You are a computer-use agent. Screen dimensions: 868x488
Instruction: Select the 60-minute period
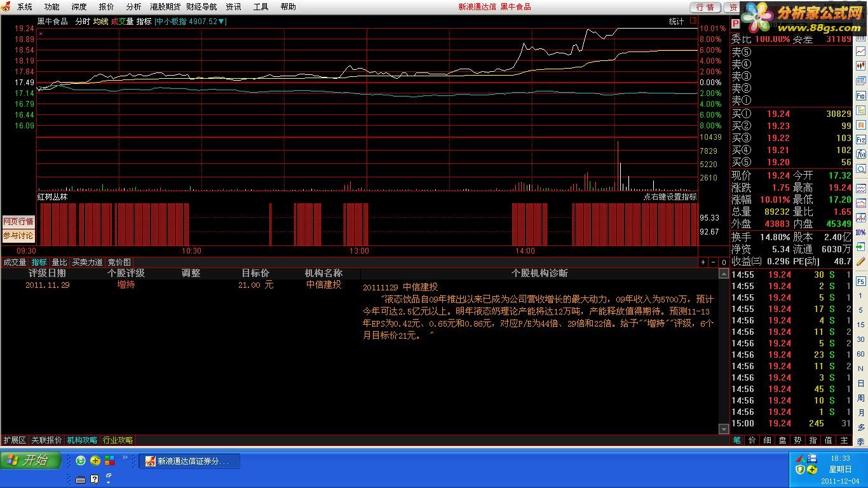861,354
